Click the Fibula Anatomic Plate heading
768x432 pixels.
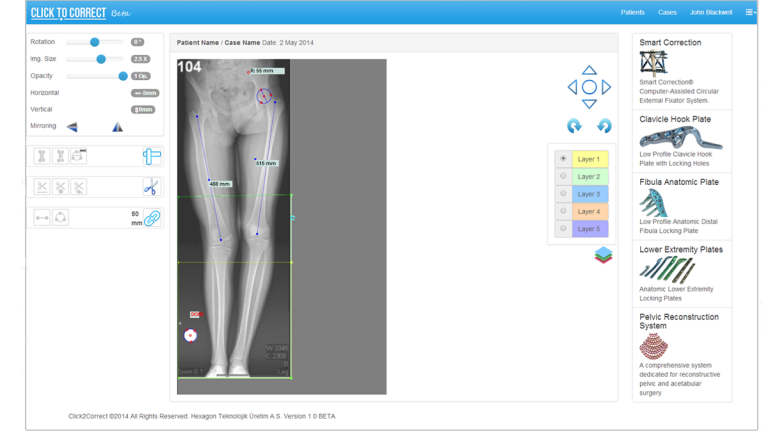coord(679,182)
